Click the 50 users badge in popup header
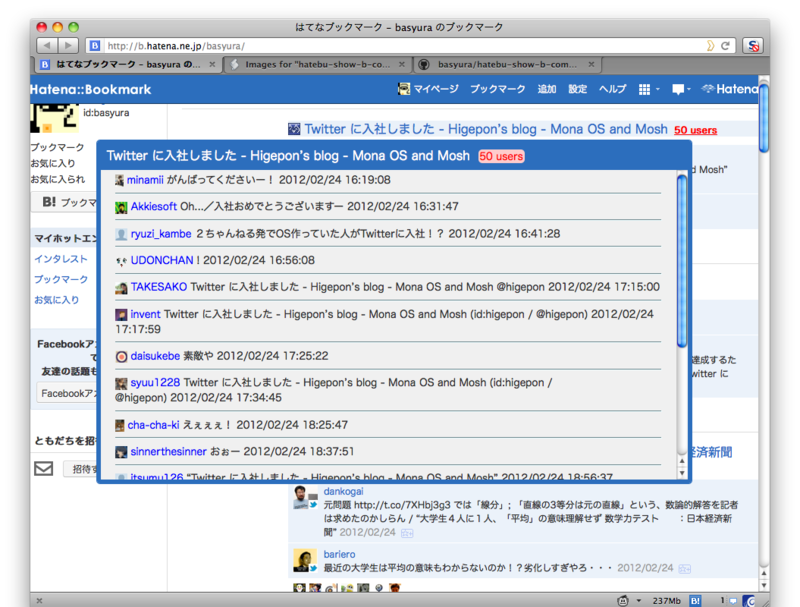Viewport: 800px width, 607px height. click(501, 156)
